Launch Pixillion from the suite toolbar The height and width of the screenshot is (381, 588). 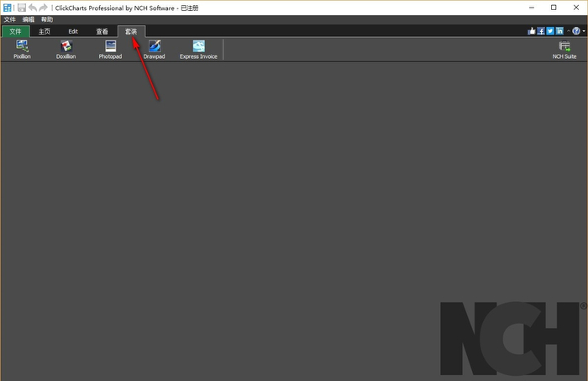click(22, 49)
